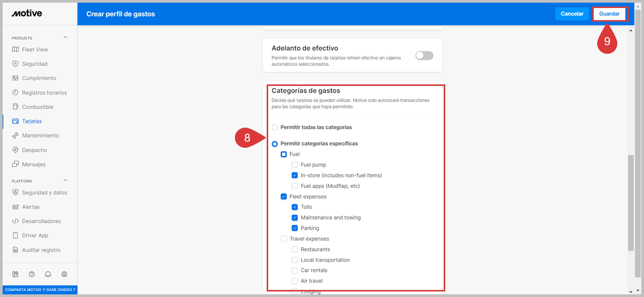Screen dimensions: 644x297
Task: Open the notifications bell icon
Action: coord(48,274)
